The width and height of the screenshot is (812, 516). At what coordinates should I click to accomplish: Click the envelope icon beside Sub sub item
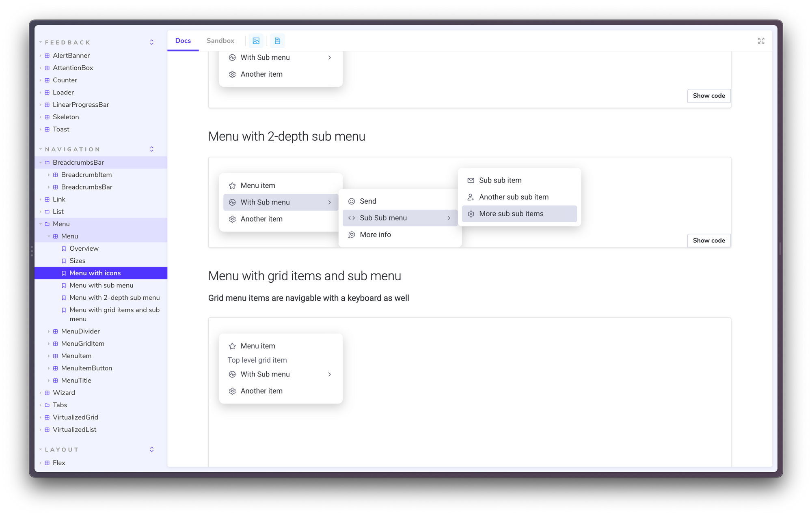[471, 181]
